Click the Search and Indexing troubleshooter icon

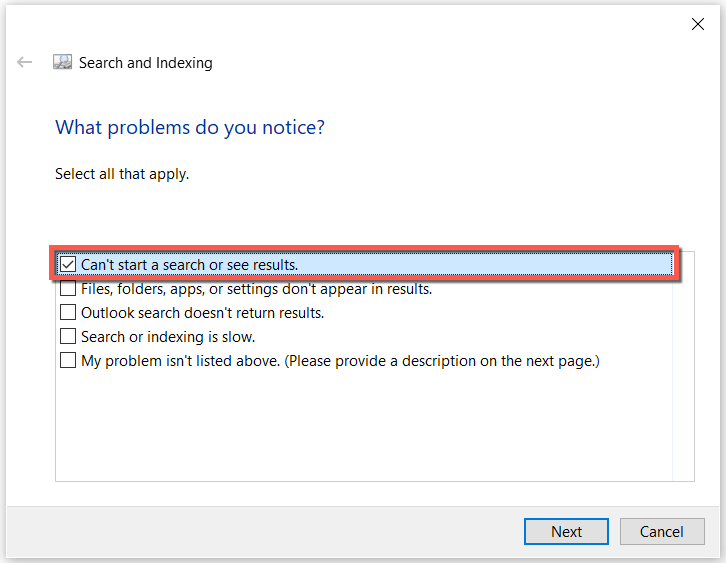[62, 62]
